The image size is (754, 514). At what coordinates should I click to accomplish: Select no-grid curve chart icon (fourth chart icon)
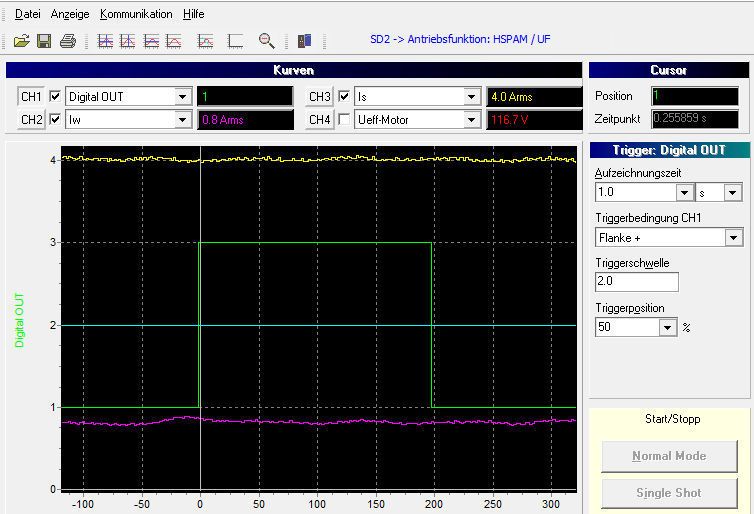tap(174, 41)
